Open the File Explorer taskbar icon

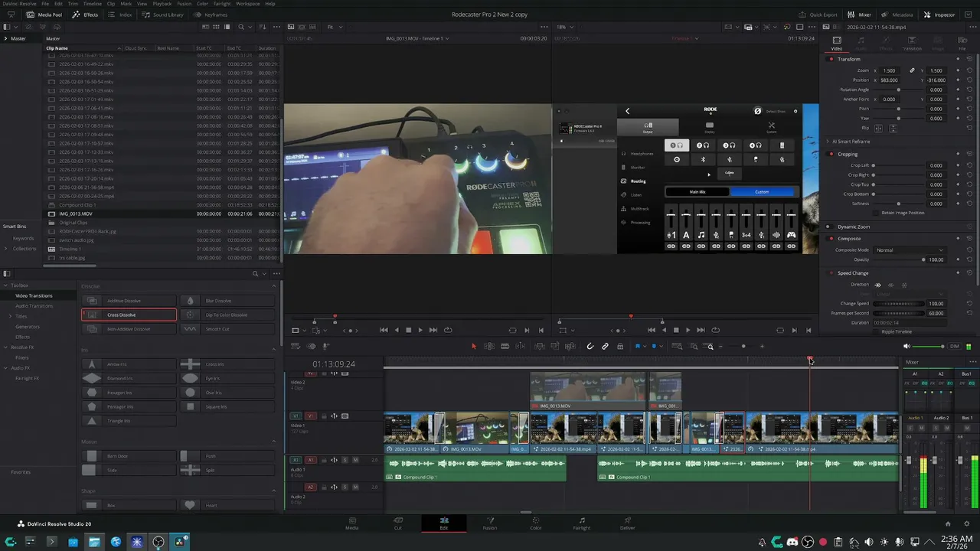coord(94,542)
